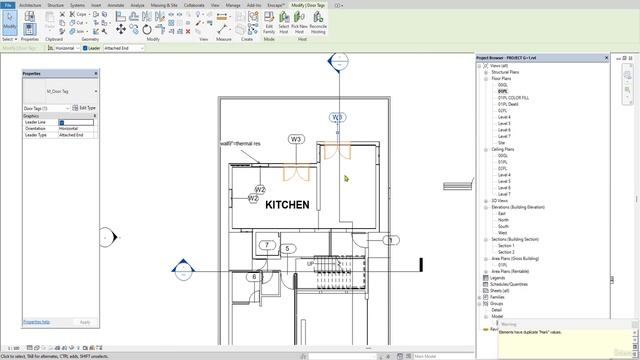640x360 pixels.
Task: Click the Type Properties icon above Properties
Action: click(29, 17)
